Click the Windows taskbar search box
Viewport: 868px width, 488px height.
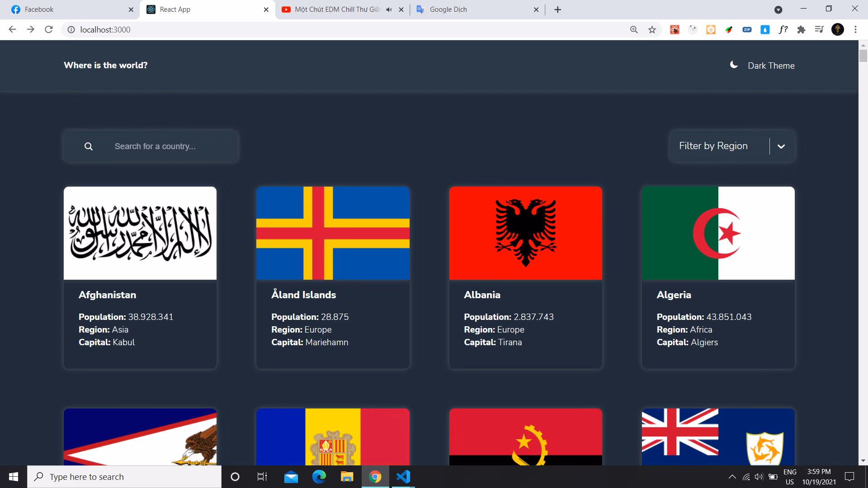pyautogui.click(x=124, y=477)
